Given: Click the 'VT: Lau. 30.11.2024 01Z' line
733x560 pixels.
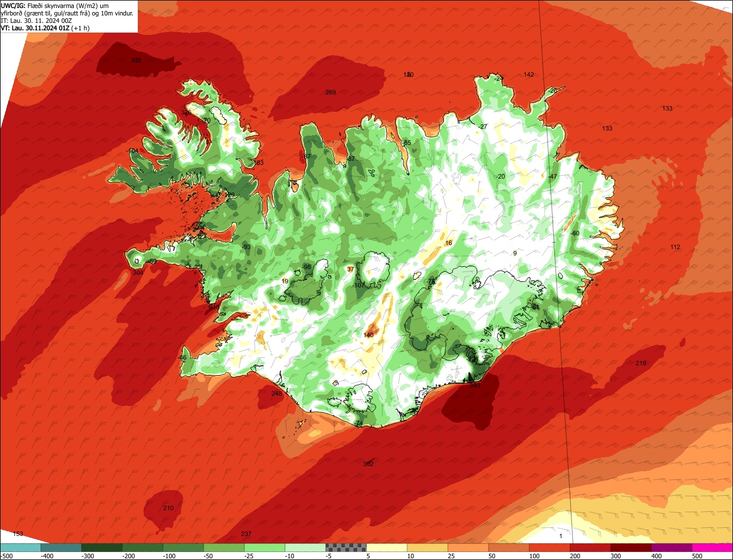Looking at the screenshot, I should click(45, 27).
